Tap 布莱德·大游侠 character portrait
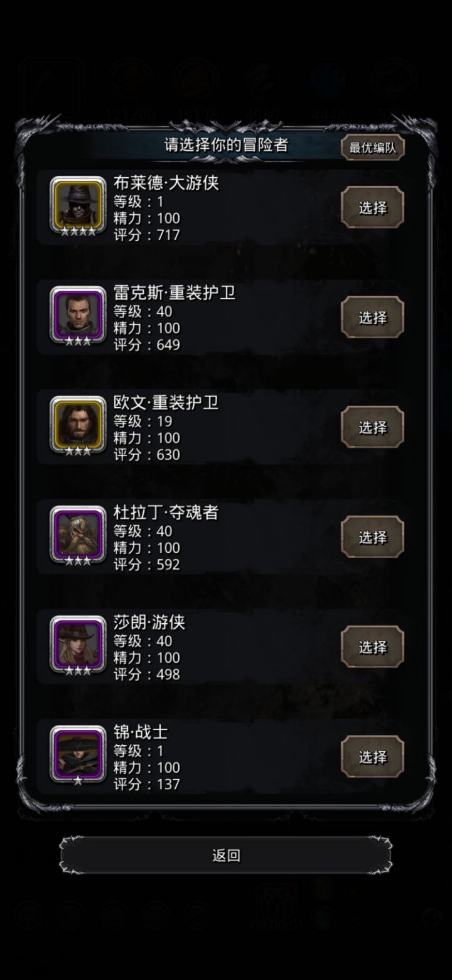 [78, 204]
